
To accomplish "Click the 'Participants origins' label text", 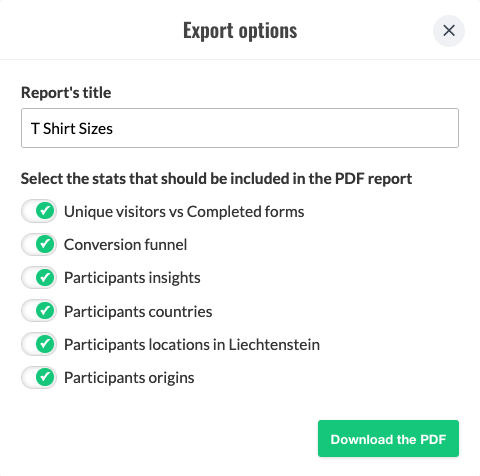I will point(129,378).
